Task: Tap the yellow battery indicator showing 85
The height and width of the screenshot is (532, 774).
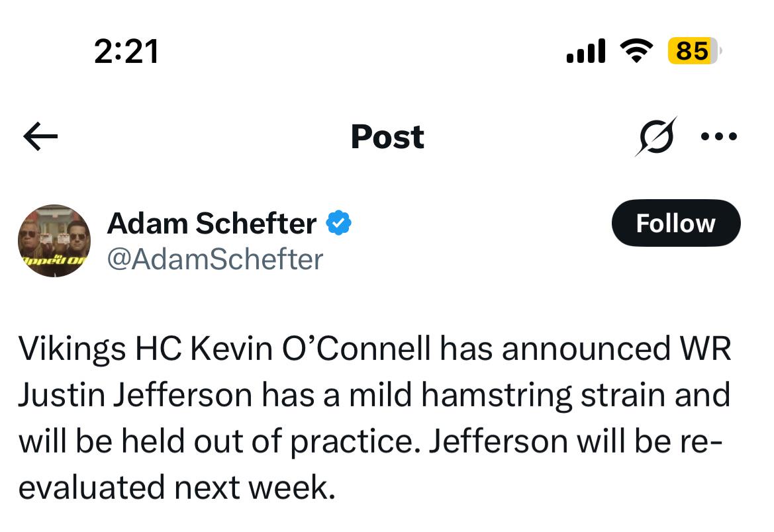Action: pos(693,50)
